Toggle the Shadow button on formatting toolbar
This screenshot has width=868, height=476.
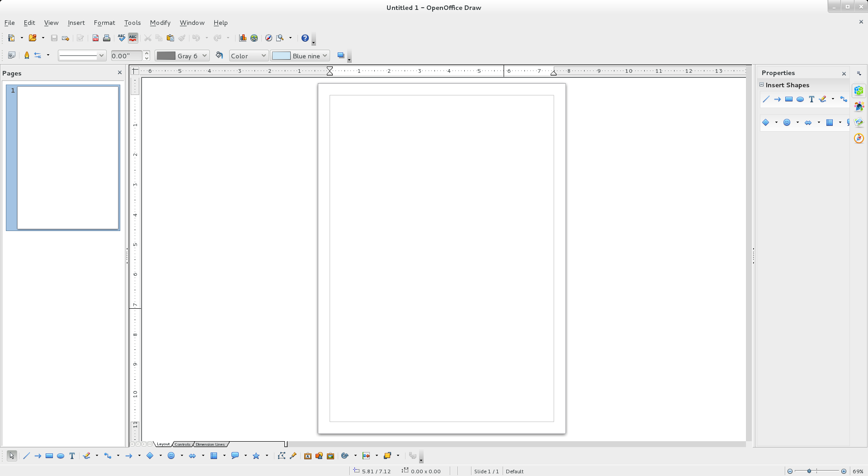[x=341, y=56]
